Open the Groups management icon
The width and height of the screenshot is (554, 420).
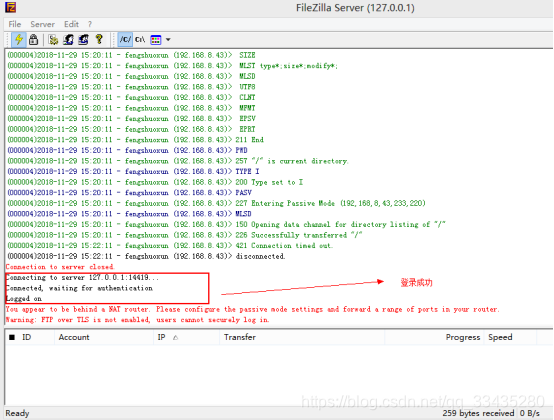pyautogui.click(x=83, y=39)
